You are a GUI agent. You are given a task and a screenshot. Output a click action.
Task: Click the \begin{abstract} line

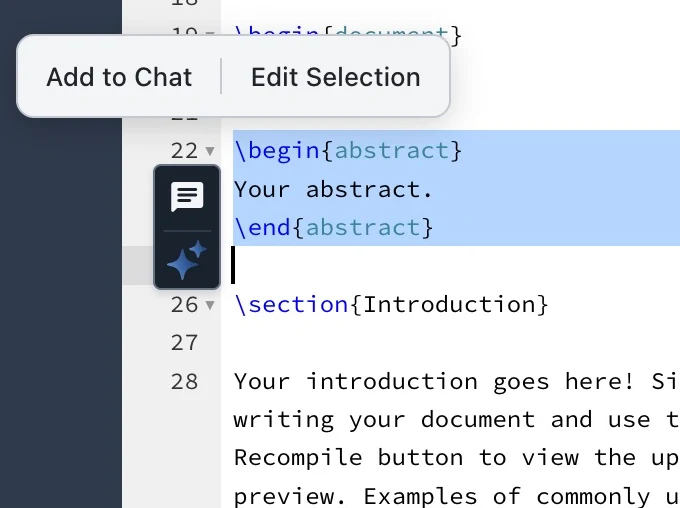tap(348, 151)
